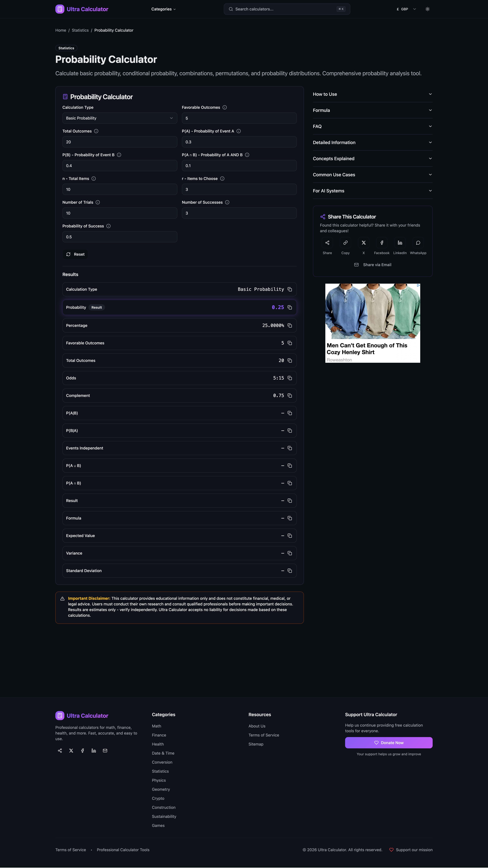This screenshot has height=868, width=488.
Task: Copy the Probability result value
Action: click(x=290, y=307)
